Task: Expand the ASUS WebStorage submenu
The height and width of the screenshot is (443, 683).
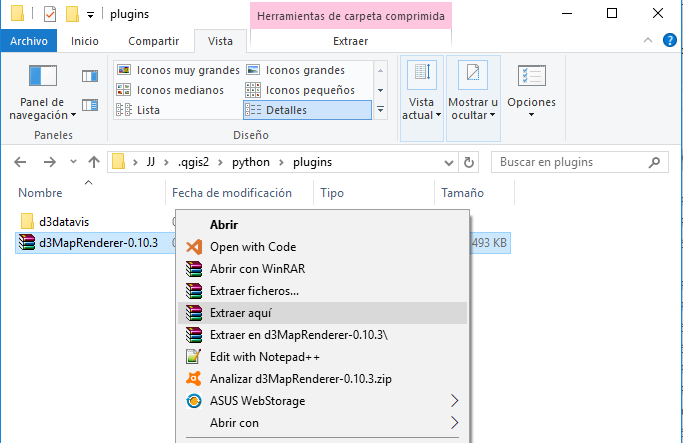Action: click(x=322, y=401)
